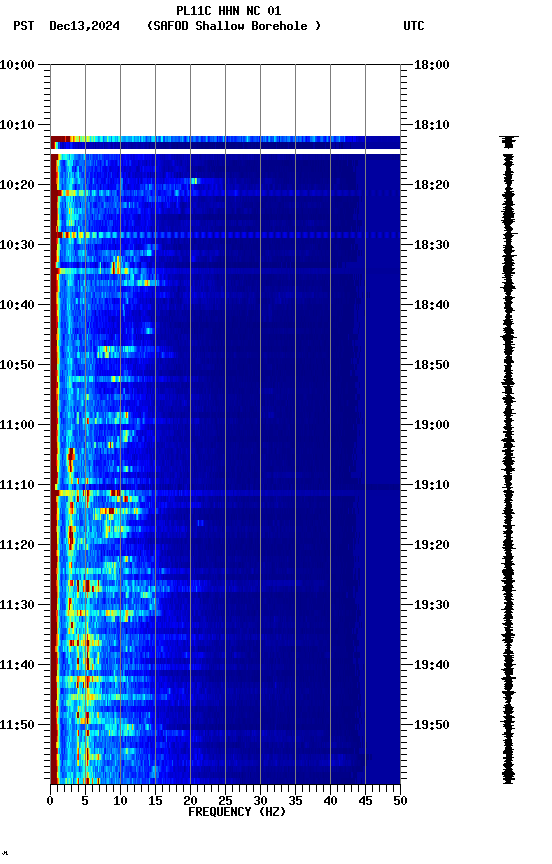Click the 10:00 PST time label
This screenshot has width=552, height=864.
(x=17, y=65)
